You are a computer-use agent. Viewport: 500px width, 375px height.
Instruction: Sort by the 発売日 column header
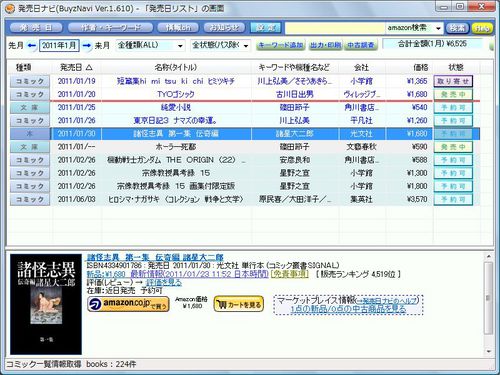[76, 67]
